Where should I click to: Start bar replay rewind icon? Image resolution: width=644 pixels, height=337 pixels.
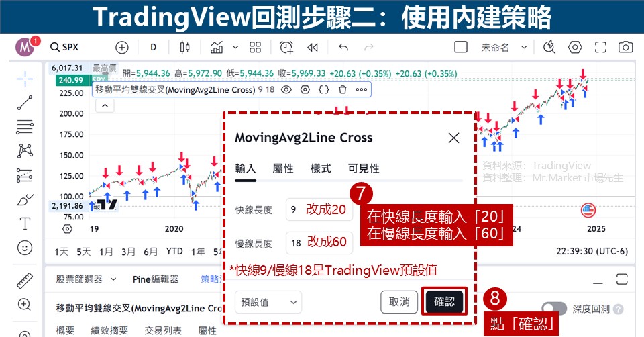pyautogui.click(x=313, y=48)
